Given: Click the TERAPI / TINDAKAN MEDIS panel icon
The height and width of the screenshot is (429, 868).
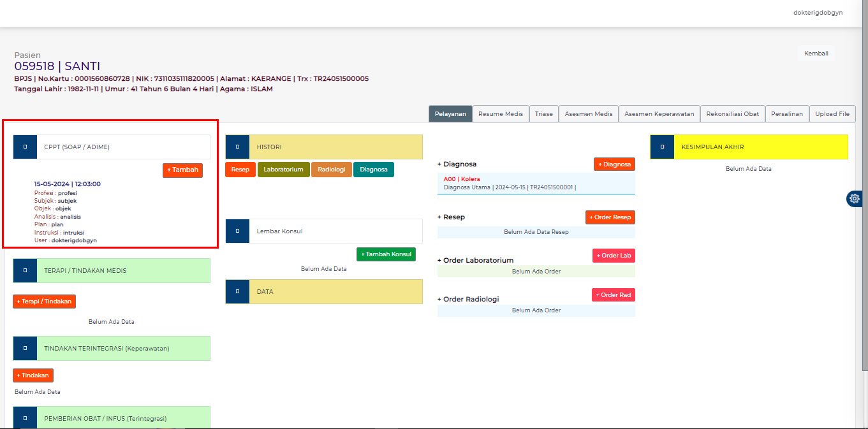Looking at the screenshot, I should click(24, 270).
